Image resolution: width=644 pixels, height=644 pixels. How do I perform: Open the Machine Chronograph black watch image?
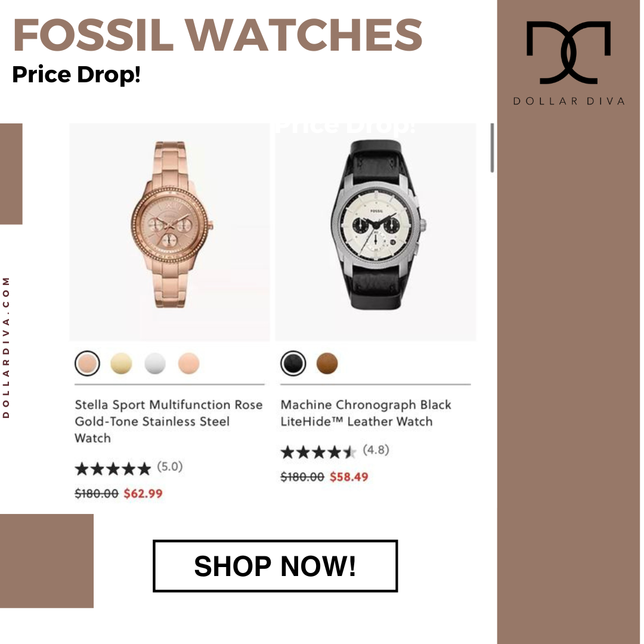(x=376, y=232)
